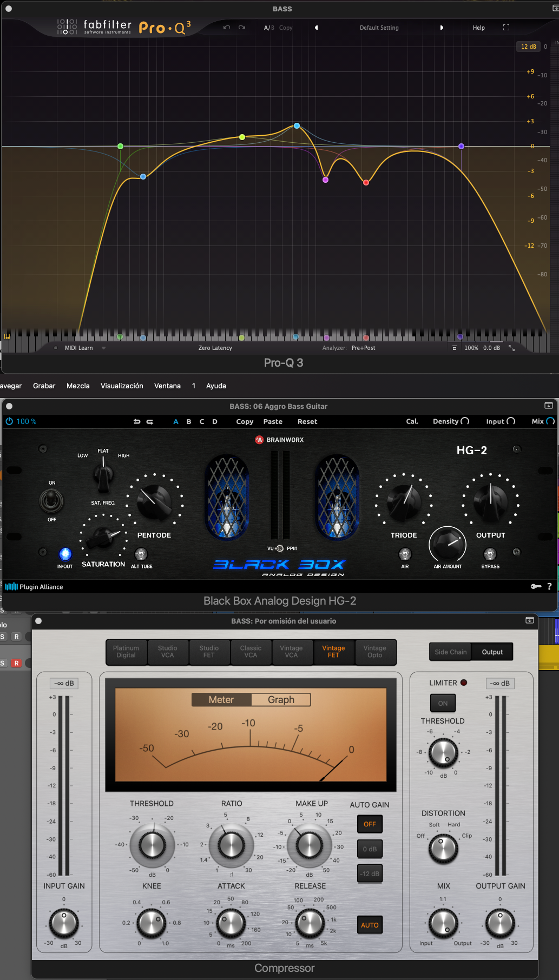Toggle Pro-Q 3 full screen mode
The width and height of the screenshot is (559, 980).
point(506,28)
